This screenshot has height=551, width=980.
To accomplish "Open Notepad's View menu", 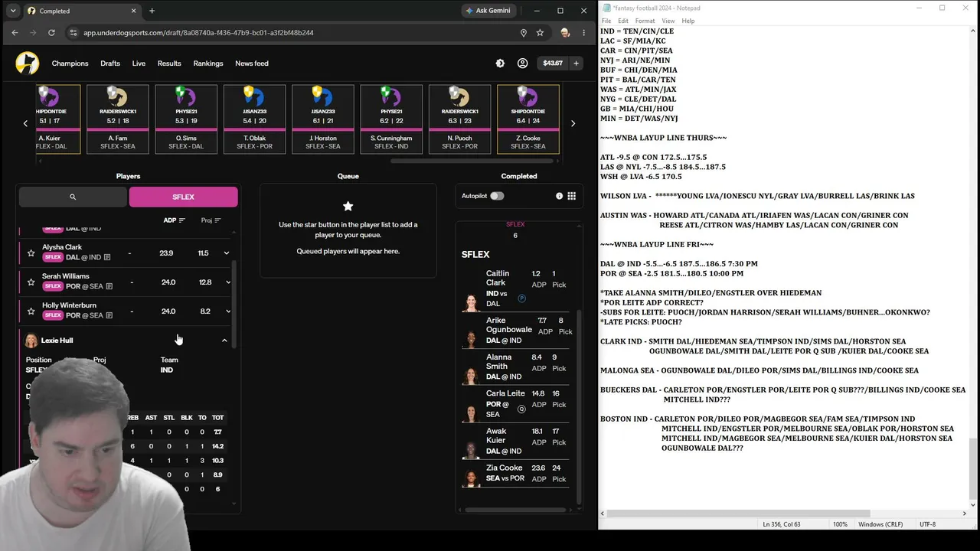I will pyautogui.click(x=668, y=21).
